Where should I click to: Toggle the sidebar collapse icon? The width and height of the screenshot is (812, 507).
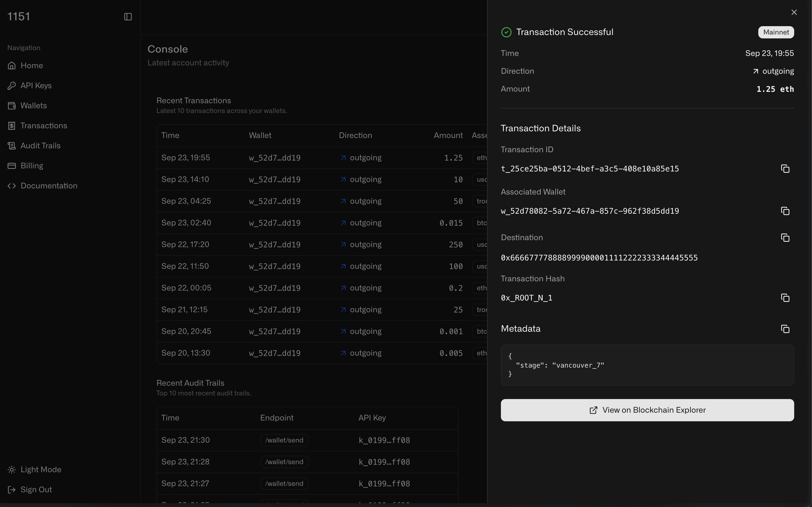click(128, 17)
